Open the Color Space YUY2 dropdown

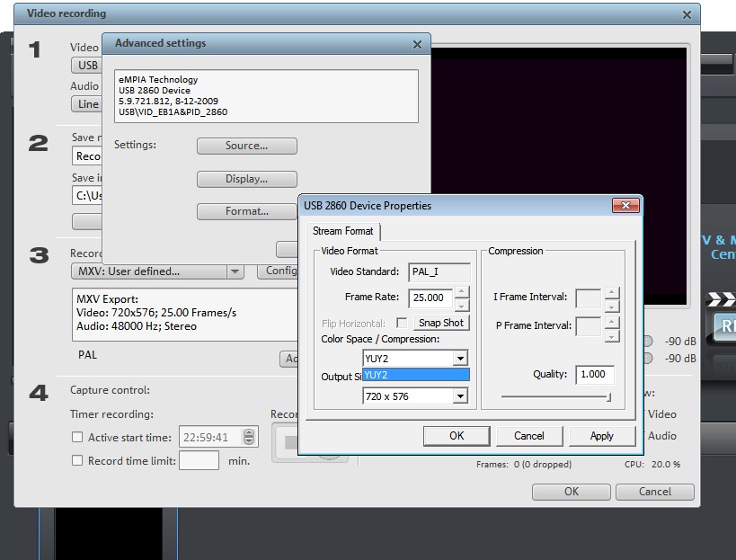415,358
